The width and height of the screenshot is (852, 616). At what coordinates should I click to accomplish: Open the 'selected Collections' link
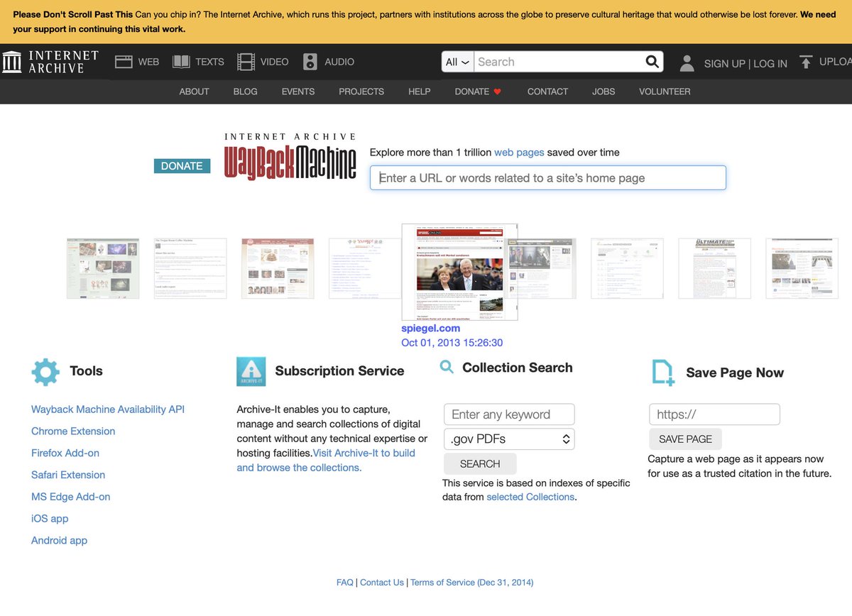530,497
